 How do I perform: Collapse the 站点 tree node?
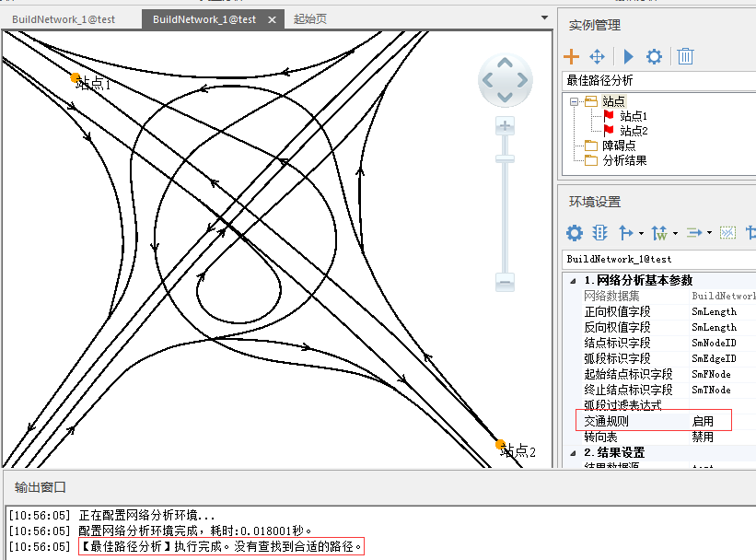pos(574,101)
